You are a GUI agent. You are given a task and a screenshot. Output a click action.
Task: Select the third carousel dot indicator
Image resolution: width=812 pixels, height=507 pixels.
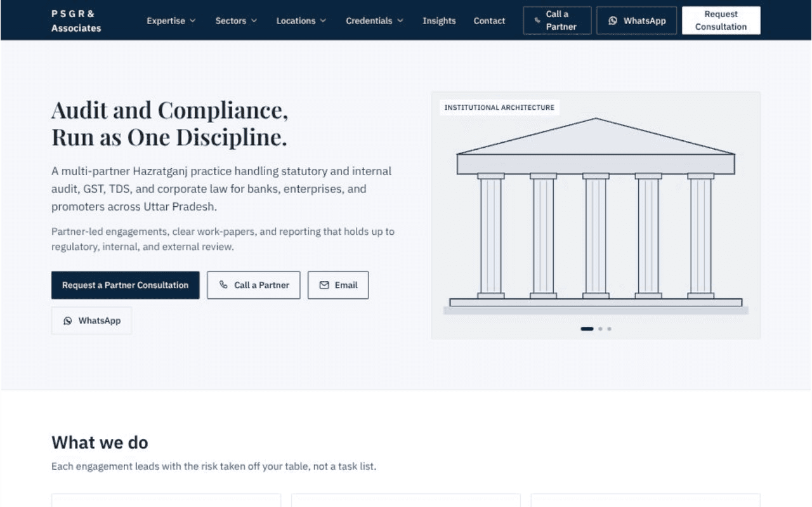point(609,329)
